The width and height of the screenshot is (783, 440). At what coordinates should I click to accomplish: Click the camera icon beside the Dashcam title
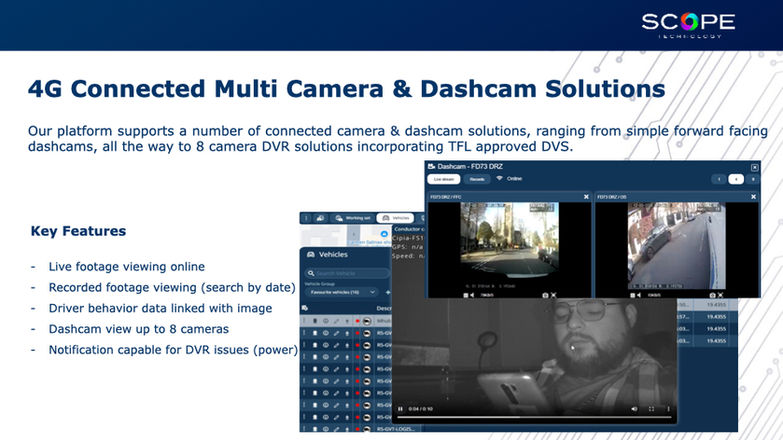coord(431,166)
